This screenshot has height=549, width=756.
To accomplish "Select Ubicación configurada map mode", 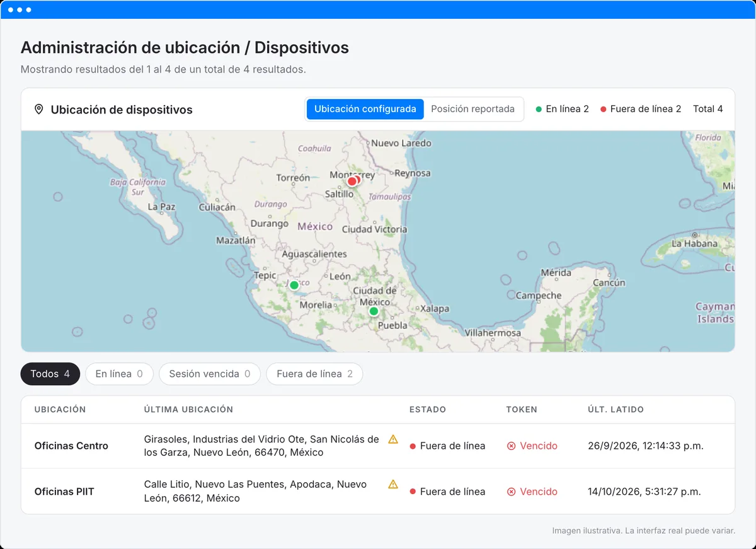I will [365, 109].
